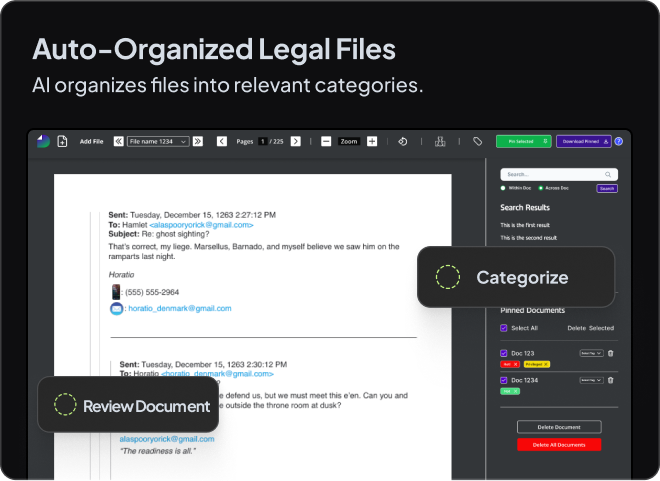This screenshot has height=481, width=660.
Task: Open the File name 1234 dropdown
Action: (157, 142)
